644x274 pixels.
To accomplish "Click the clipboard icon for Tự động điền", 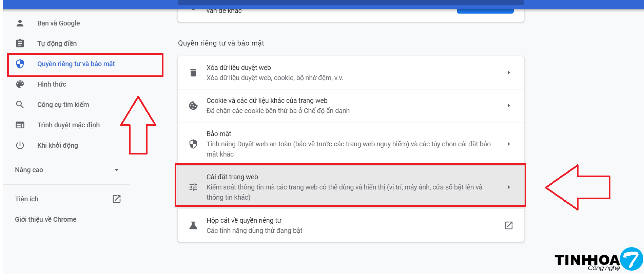I will click(20, 43).
